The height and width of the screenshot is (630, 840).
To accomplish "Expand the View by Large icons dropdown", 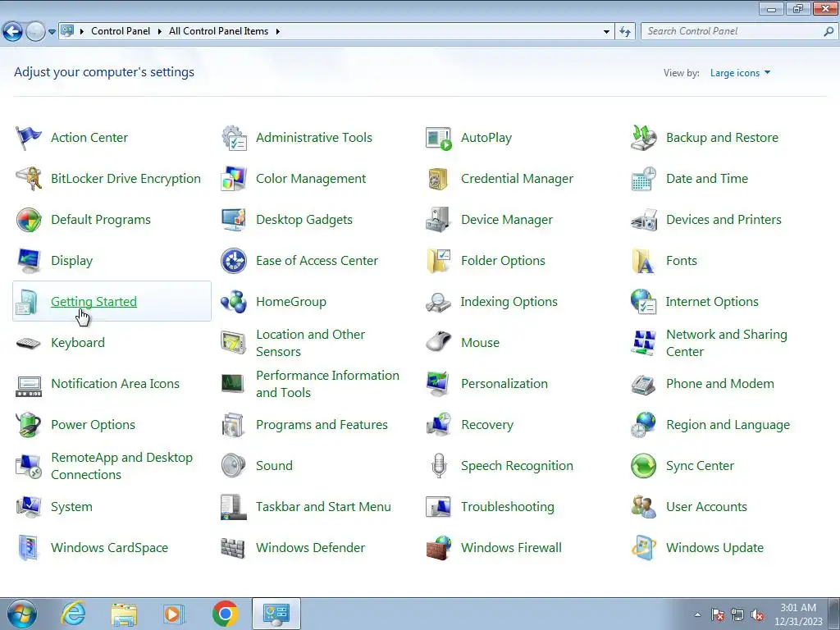I will click(x=740, y=73).
